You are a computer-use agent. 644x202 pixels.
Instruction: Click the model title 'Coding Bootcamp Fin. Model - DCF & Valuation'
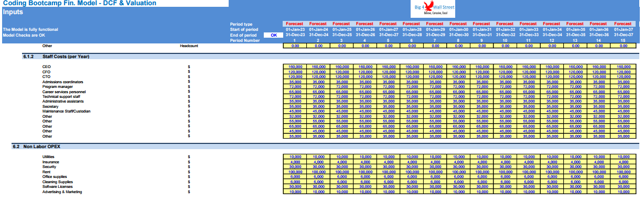coord(79,3)
